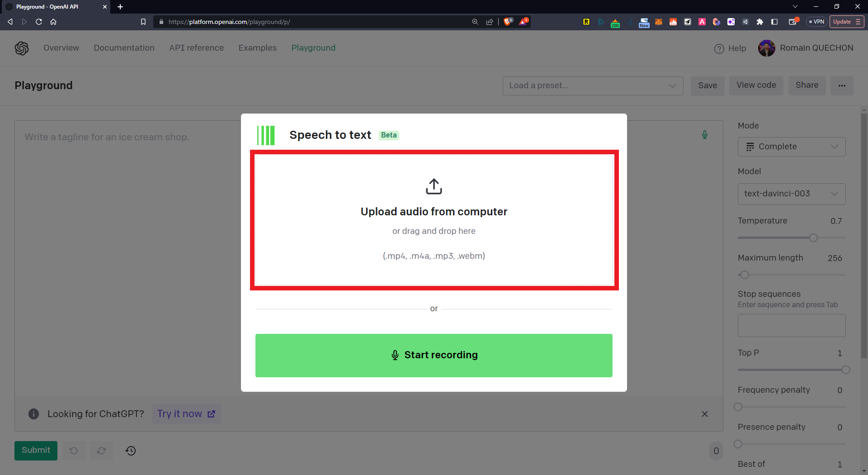
Task: Open the Examples nav item
Action: 257,48
